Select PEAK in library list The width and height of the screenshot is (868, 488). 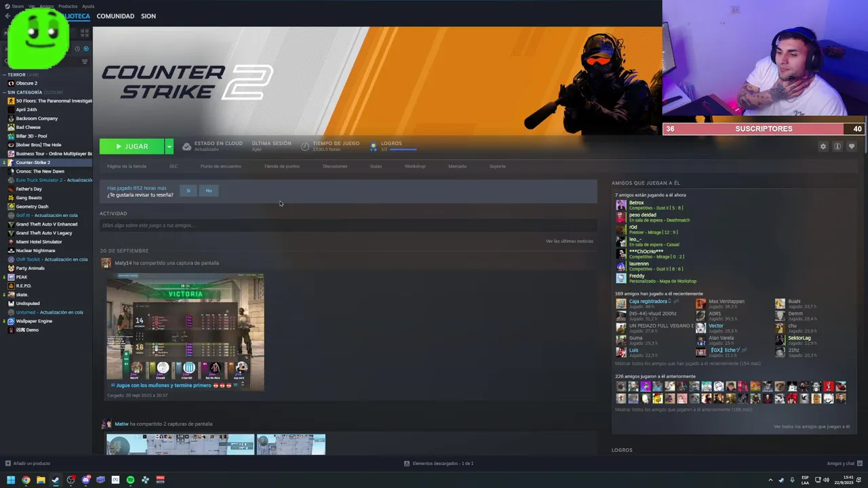[22, 277]
